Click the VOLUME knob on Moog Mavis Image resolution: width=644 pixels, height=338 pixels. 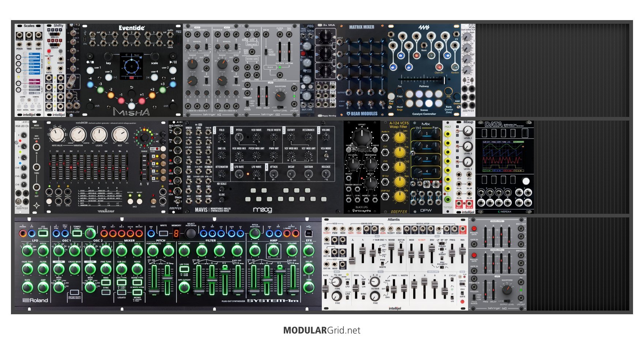326,137
